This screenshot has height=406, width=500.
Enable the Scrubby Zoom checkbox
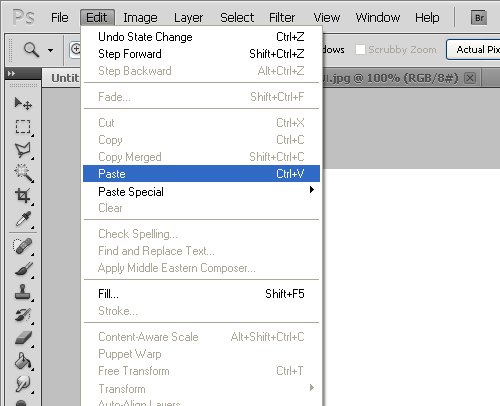tap(360, 50)
